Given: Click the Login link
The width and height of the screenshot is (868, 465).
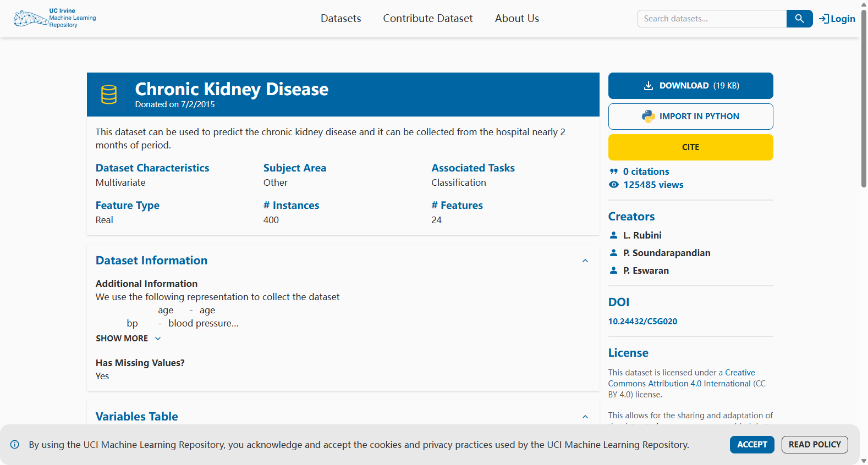Looking at the screenshot, I should click(837, 19).
